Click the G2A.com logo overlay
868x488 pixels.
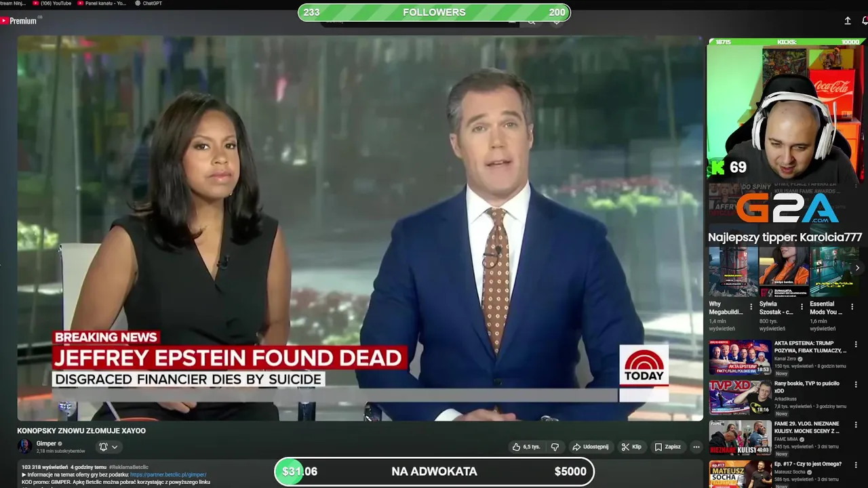point(787,208)
